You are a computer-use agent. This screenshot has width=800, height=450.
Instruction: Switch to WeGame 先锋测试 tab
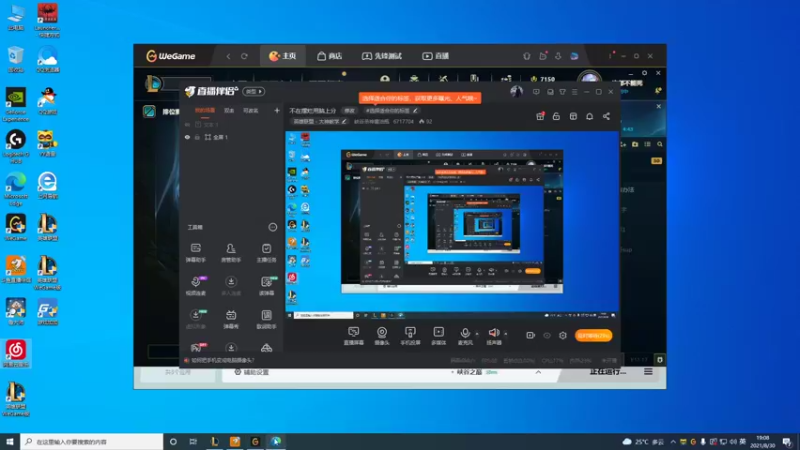(x=382, y=56)
